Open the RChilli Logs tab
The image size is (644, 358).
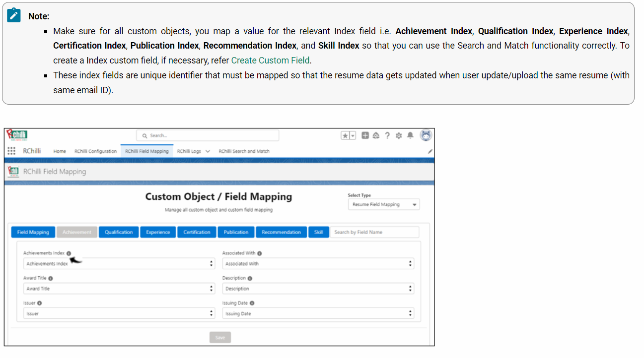click(189, 151)
